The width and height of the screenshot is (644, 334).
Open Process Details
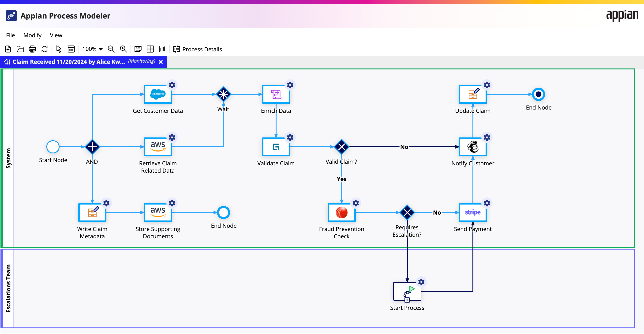[x=198, y=49]
